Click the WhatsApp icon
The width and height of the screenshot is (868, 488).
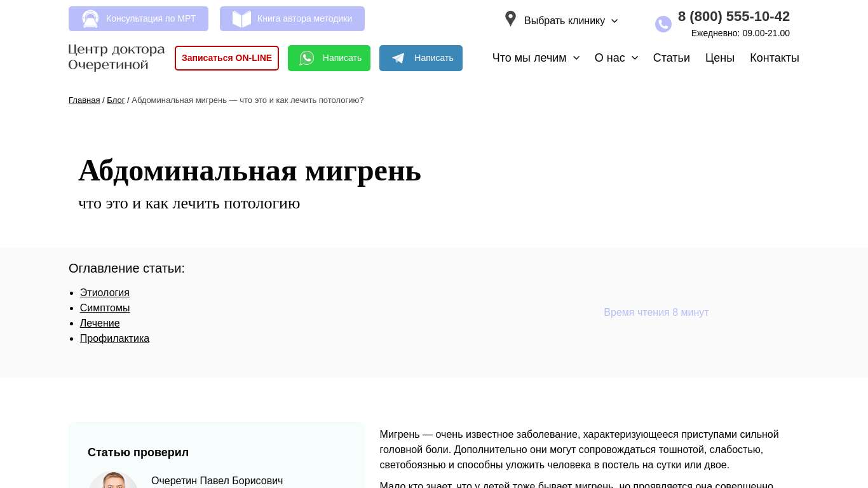[307, 58]
